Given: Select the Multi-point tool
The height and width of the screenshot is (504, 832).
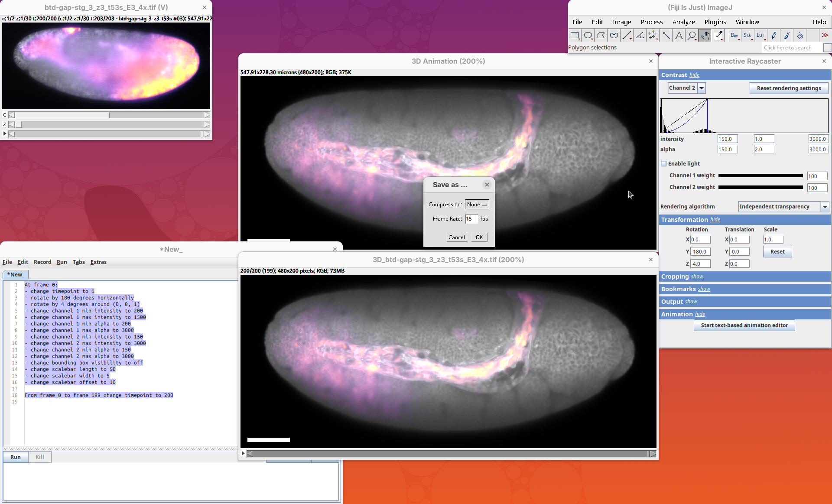Looking at the screenshot, I should coord(653,36).
